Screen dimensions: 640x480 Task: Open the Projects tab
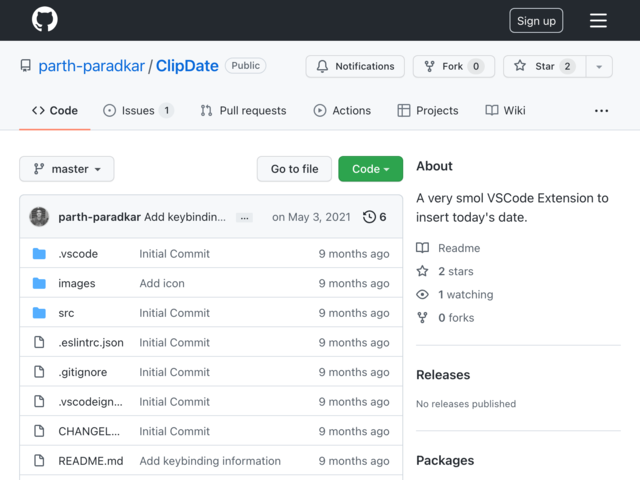point(428,111)
